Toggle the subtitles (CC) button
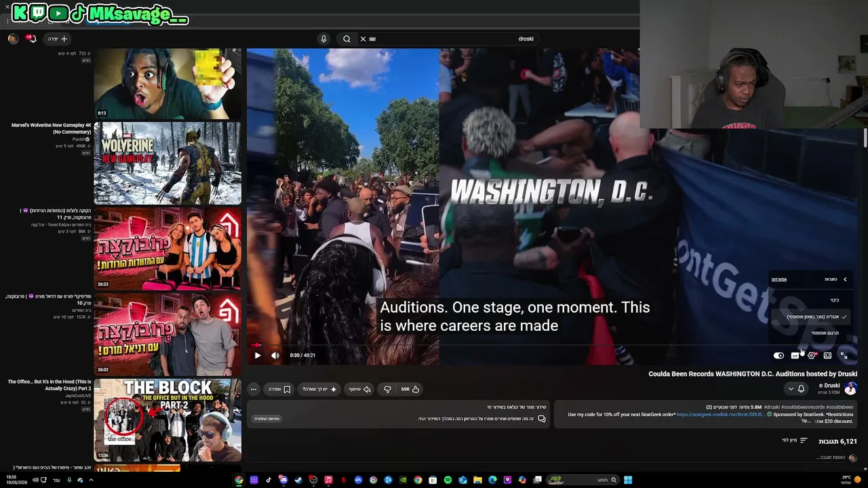 [x=795, y=355]
